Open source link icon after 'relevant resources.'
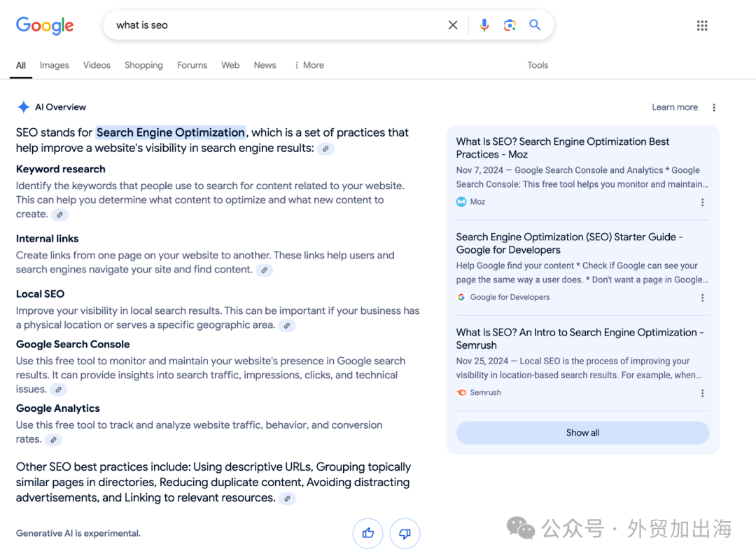The width and height of the screenshot is (756, 559). pyautogui.click(x=288, y=499)
